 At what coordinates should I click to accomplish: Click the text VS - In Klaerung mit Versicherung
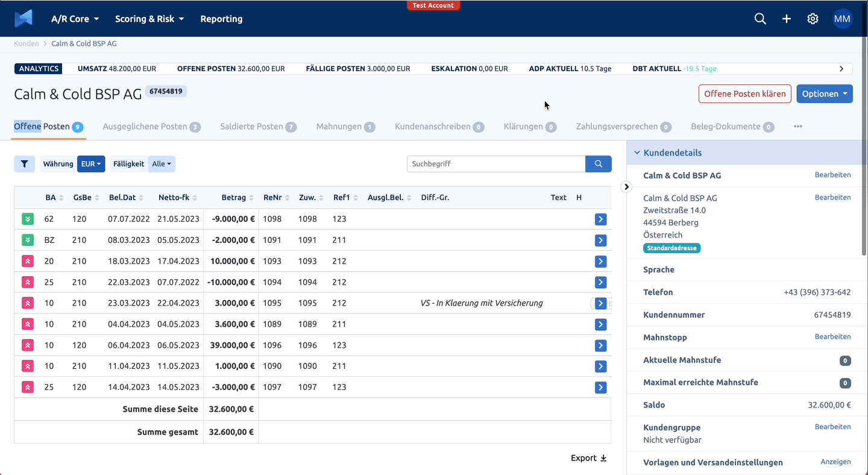(482, 303)
